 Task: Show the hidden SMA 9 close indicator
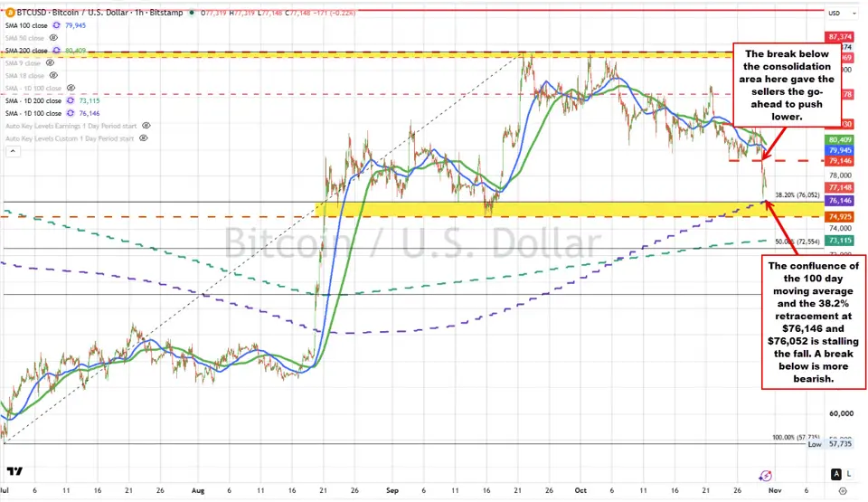point(50,63)
